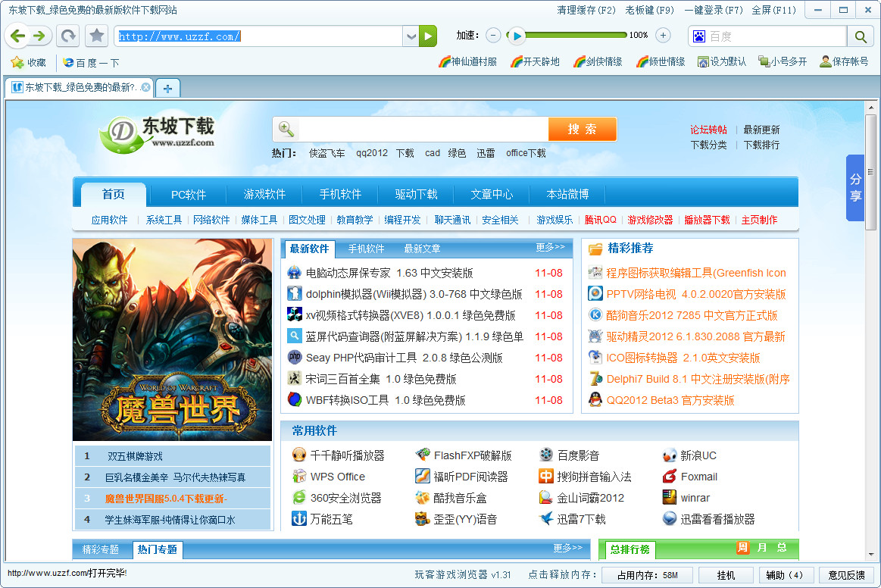Click the 论坛转帖 link
881x588 pixels.
point(708,130)
